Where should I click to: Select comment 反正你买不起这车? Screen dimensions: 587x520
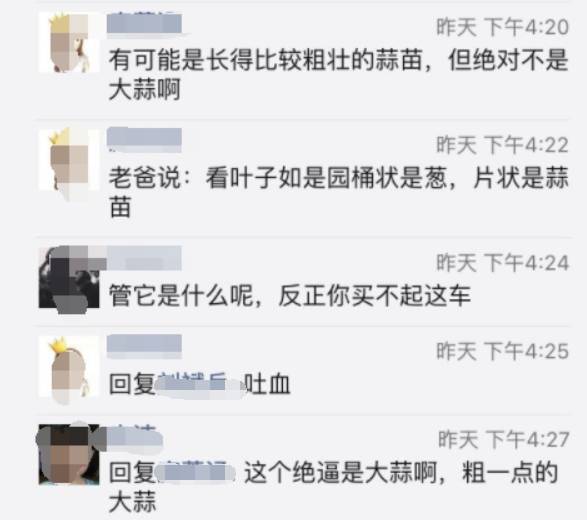coord(289,295)
